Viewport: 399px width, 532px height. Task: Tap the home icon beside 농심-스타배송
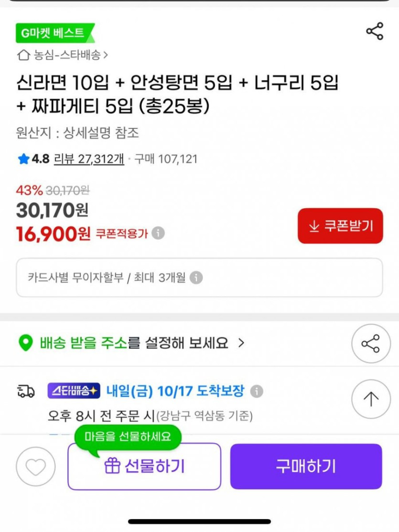(x=23, y=55)
